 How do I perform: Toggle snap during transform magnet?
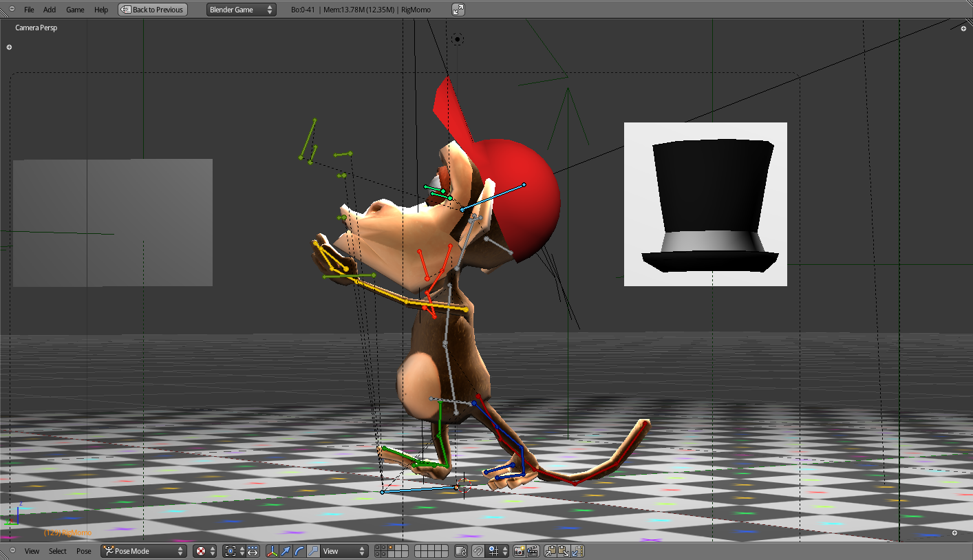[x=478, y=551]
